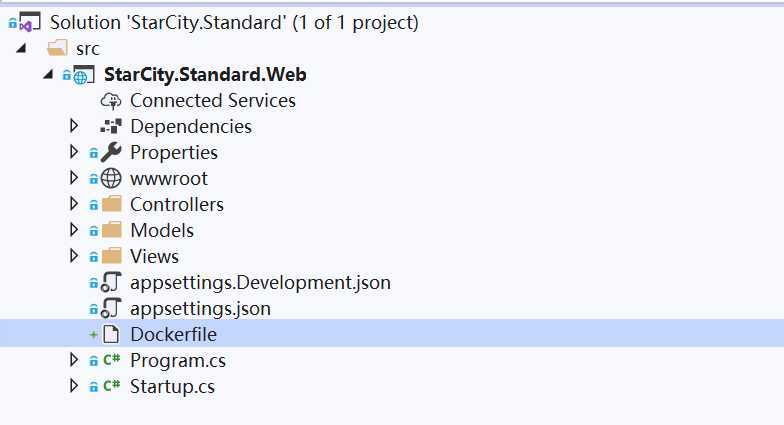Click the Connected Services cloud icon
This screenshot has width=784, height=425.
[x=111, y=100]
